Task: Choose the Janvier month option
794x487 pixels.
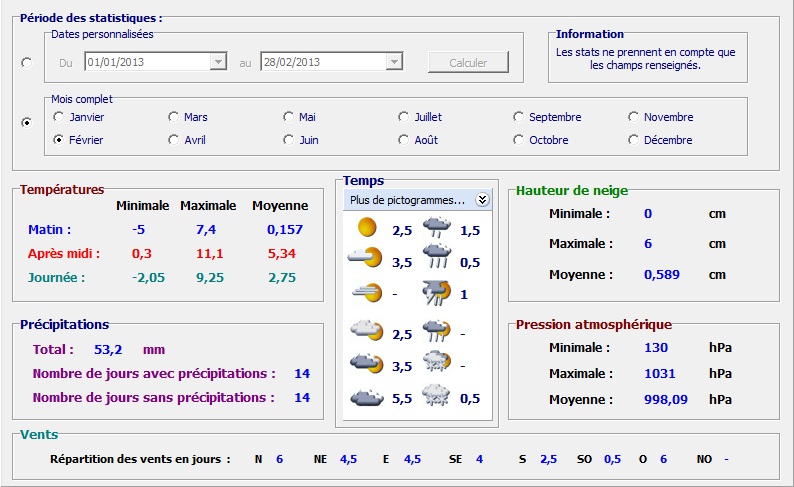Action: point(59,117)
